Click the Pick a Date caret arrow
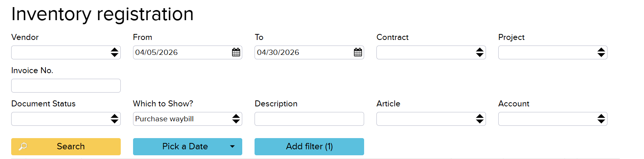Viewport: 644px width, 159px height. pyautogui.click(x=233, y=146)
